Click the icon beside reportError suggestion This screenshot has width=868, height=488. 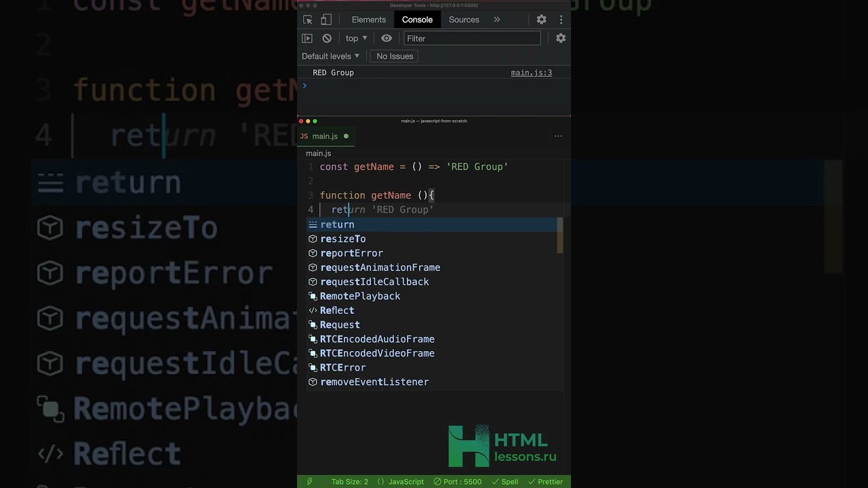point(313,253)
